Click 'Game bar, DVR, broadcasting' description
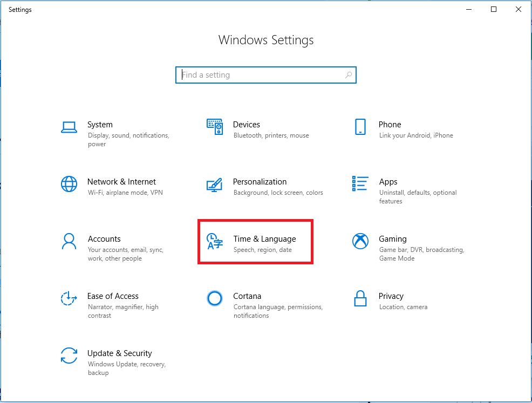 click(x=422, y=254)
